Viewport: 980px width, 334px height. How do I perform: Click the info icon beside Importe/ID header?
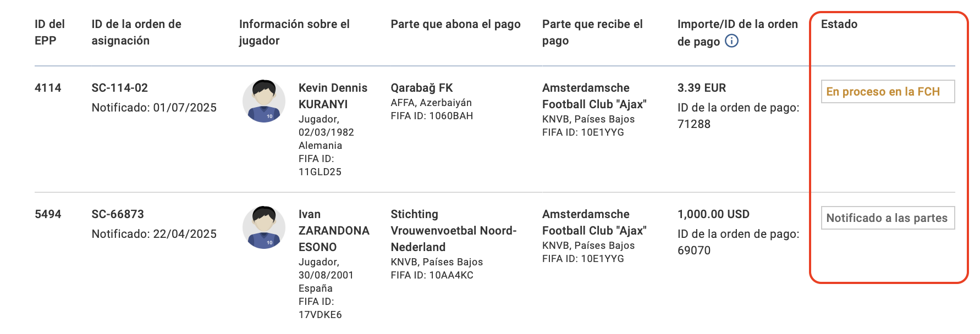tap(731, 41)
